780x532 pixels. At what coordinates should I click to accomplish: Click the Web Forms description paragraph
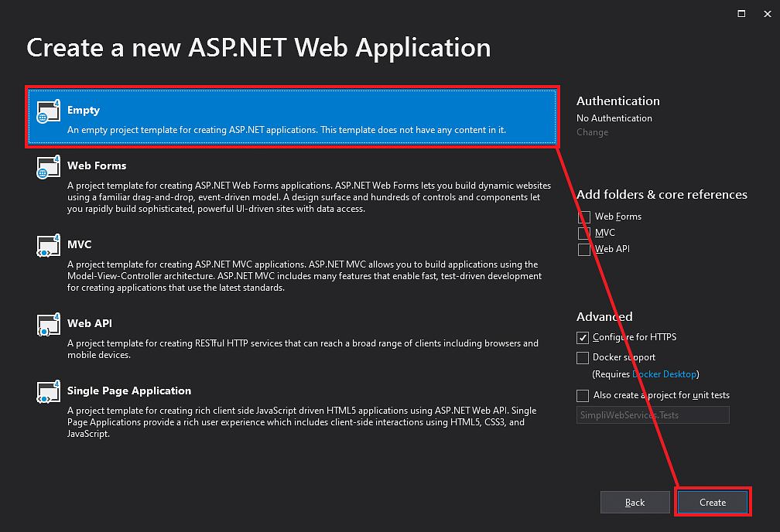309,197
